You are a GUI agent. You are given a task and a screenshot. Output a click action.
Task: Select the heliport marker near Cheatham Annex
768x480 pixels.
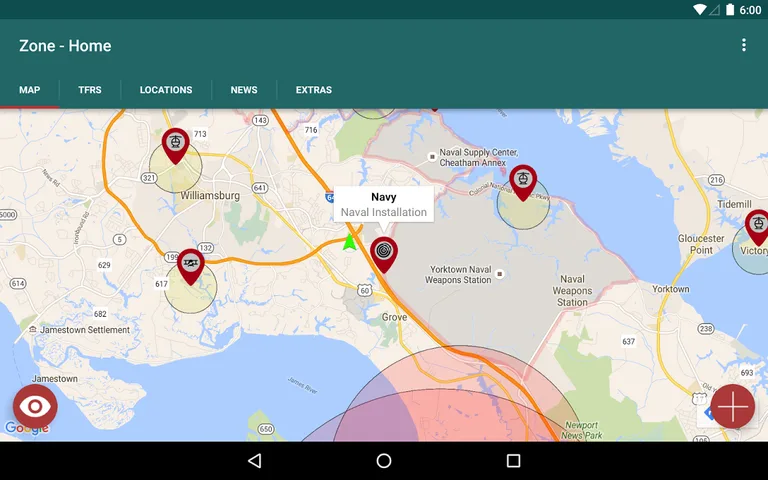tap(523, 182)
